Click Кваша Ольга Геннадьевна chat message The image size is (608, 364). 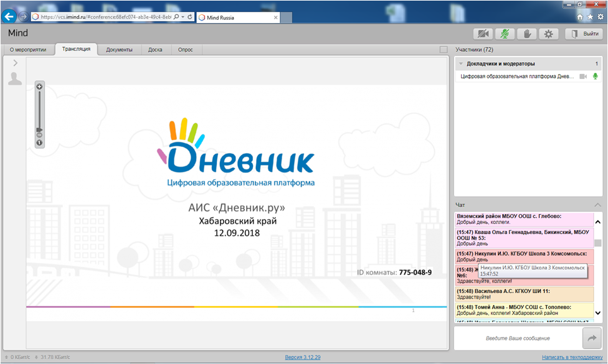[525, 238]
